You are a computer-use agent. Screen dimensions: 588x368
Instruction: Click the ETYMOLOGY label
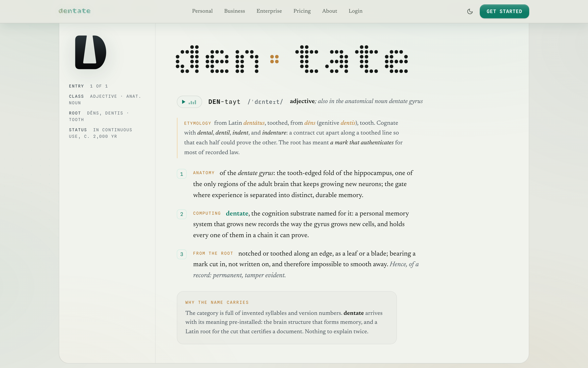click(x=197, y=123)
